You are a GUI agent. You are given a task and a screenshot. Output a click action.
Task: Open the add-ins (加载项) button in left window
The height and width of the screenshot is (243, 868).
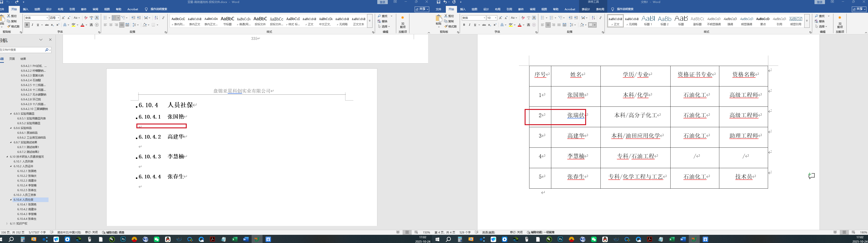402,22
